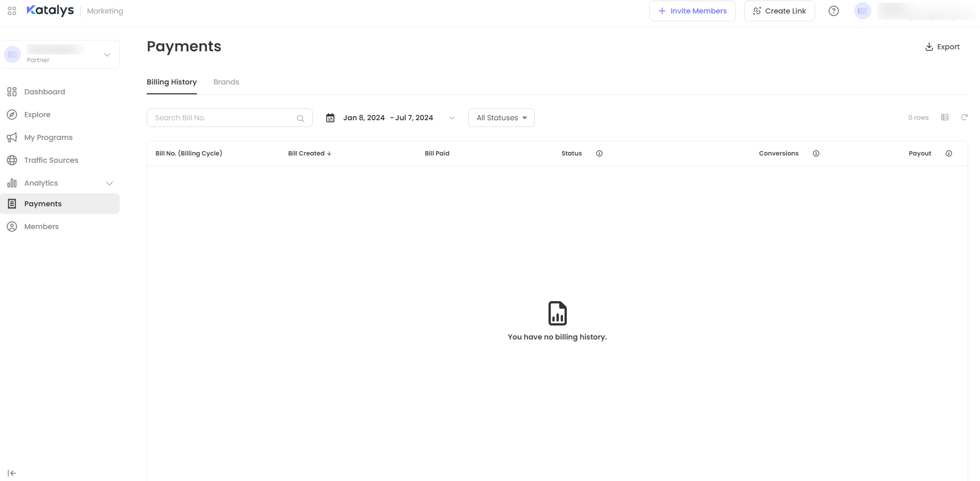The height and width of the screenshot is (481, 980).
Task: Open the calendar date range picker
Action: 390,118
